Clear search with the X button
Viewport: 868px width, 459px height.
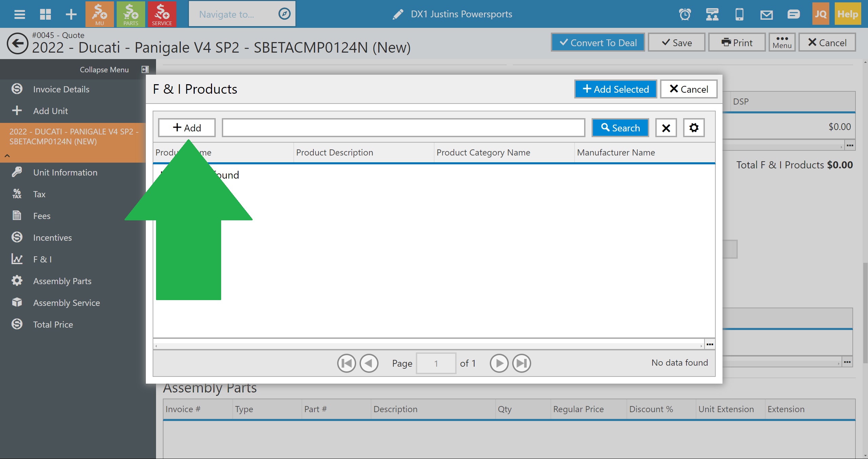pyautogui.click(x=666, y=128)
